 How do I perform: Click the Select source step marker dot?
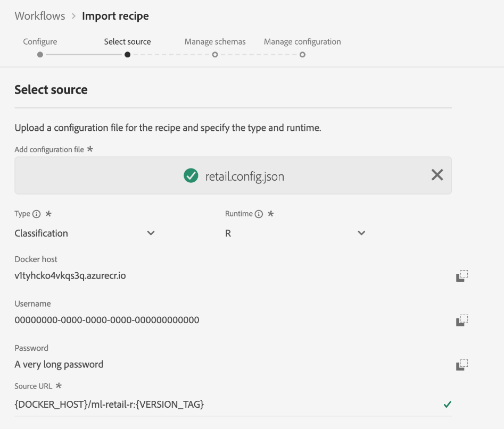[127, 54]
